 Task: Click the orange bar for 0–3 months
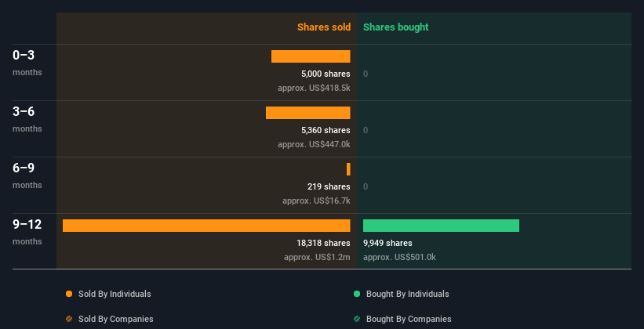pyautogui.click(x=311, y=56)
